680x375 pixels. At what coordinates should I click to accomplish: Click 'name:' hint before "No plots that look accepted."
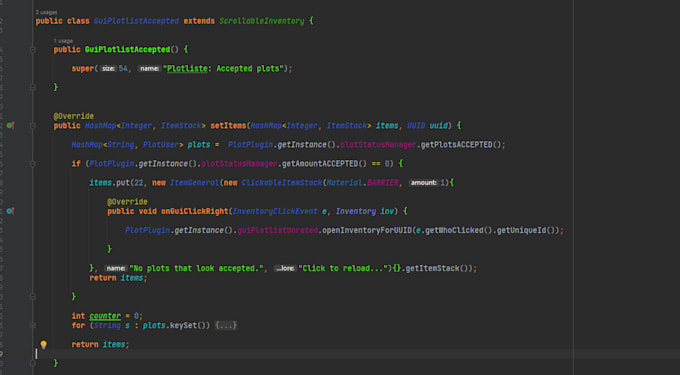[116, 268]
